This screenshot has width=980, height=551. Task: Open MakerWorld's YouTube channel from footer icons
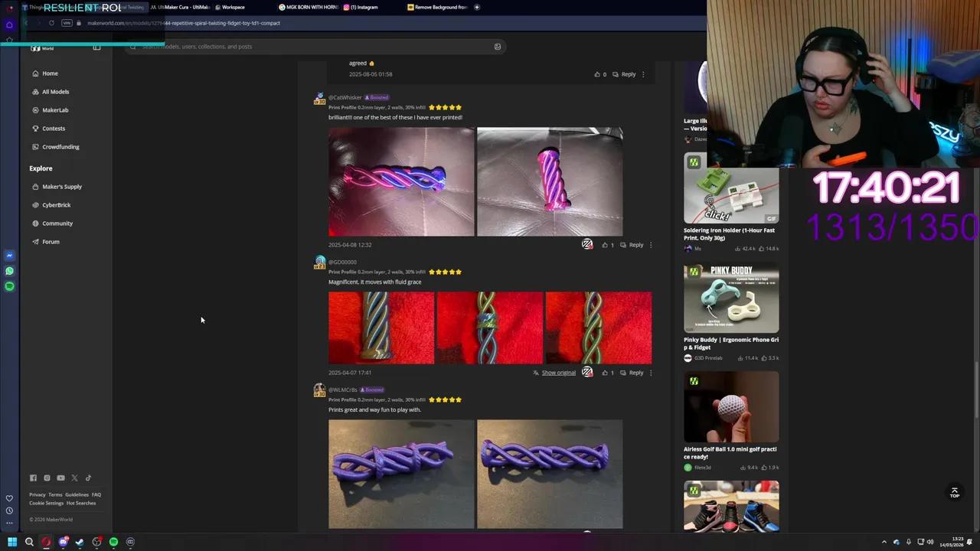pos(60,478)
